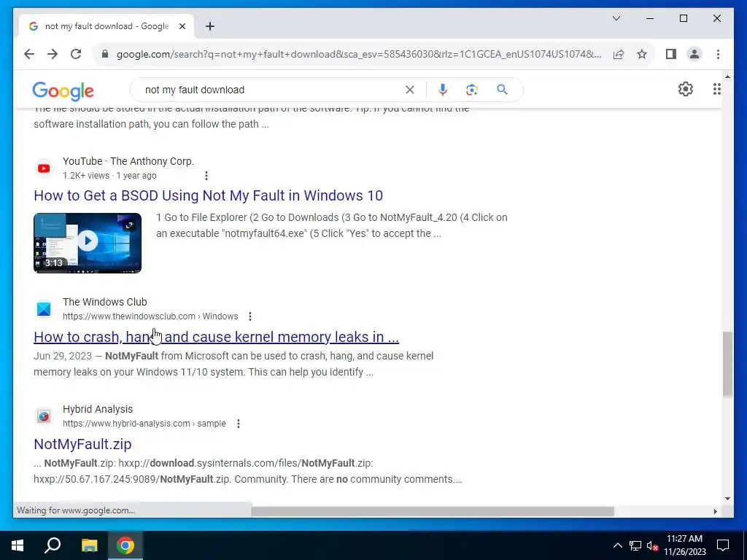The height and width of the screenshot is (560, 747).
Task: Click the browser forward arrow
Action: click(x=53, y=54)
